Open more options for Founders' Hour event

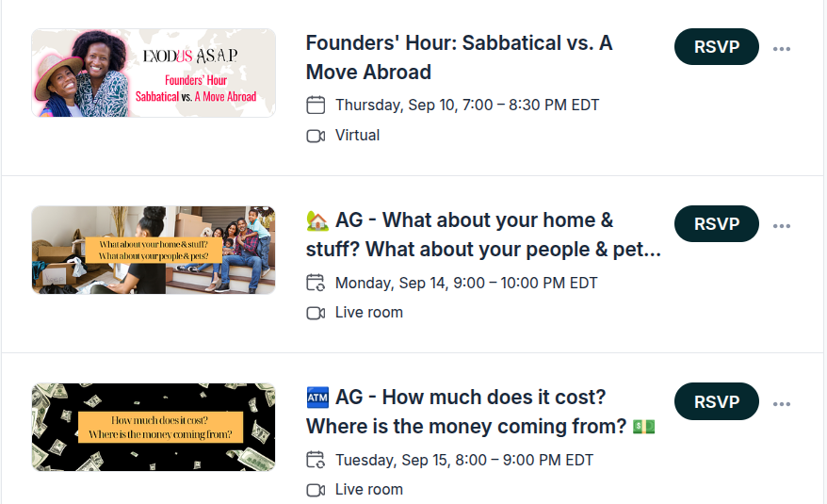[782, 49]
